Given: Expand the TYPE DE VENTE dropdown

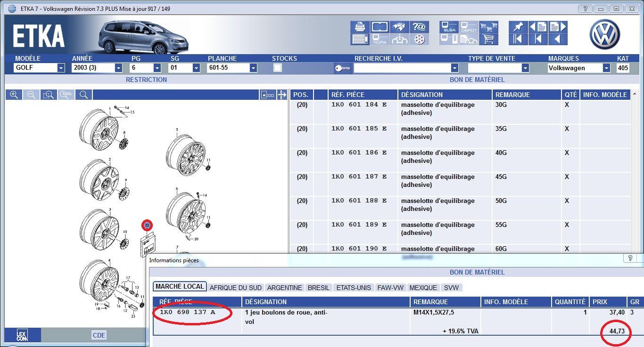Looking at the screenshot, I should [525, 68].
